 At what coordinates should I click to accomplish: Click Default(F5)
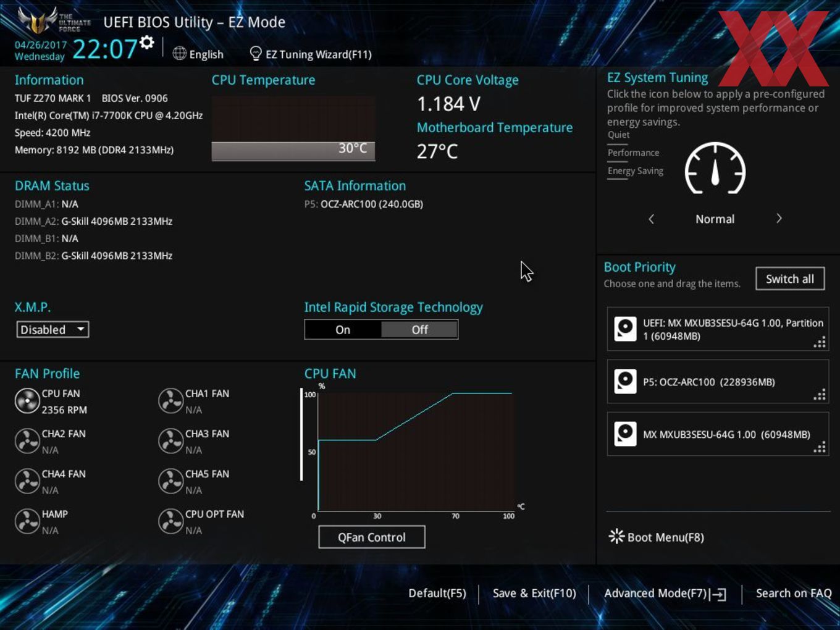437,593
